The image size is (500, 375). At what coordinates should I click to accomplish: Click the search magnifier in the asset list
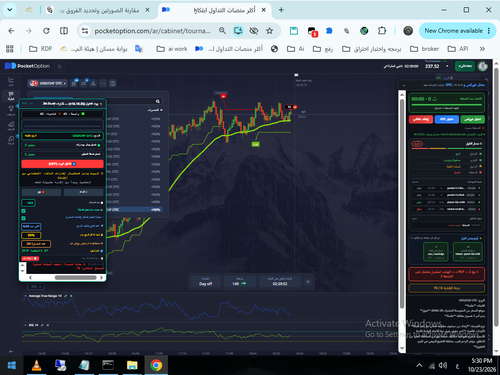pyautogui.click(x=158, y=101)
